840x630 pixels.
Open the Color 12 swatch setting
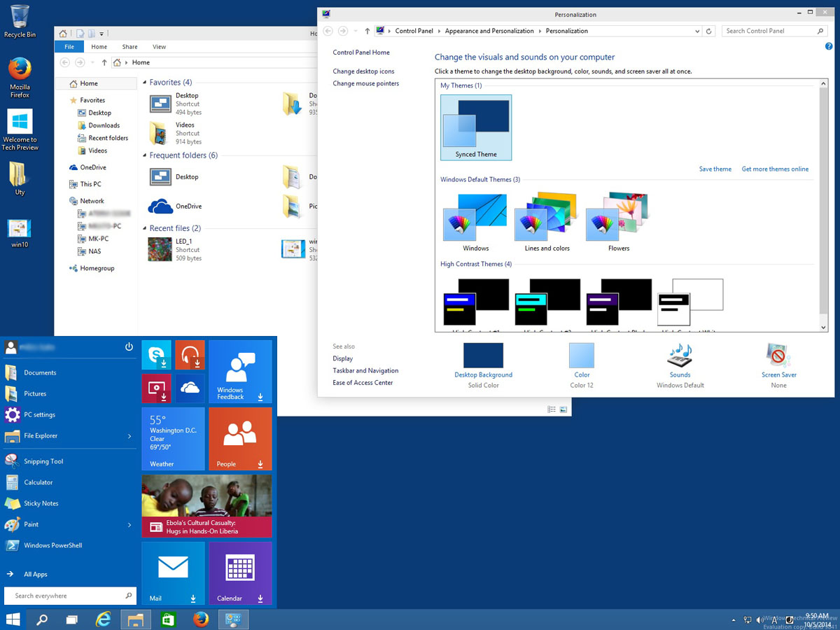pyautogui.click(x=582, y=365)
